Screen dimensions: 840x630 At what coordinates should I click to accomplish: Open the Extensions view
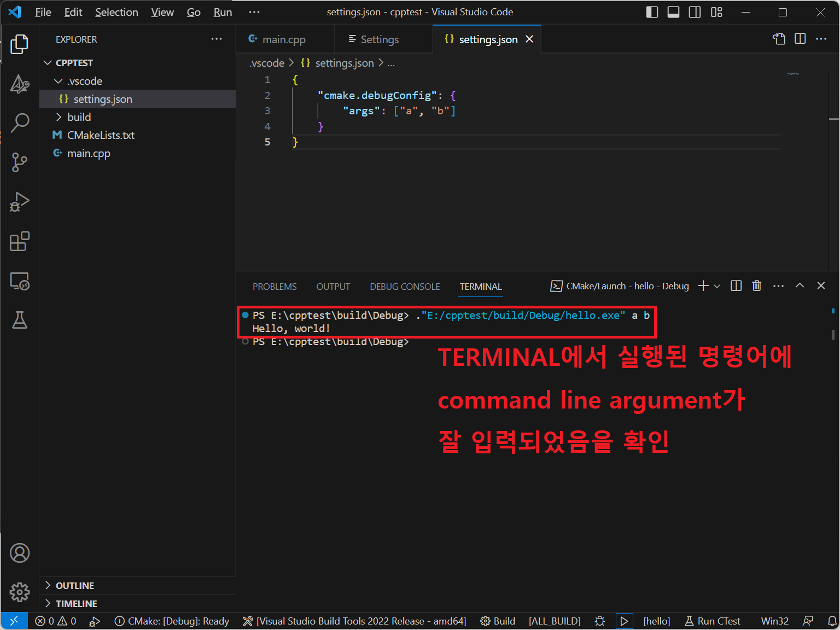(20, 241)
